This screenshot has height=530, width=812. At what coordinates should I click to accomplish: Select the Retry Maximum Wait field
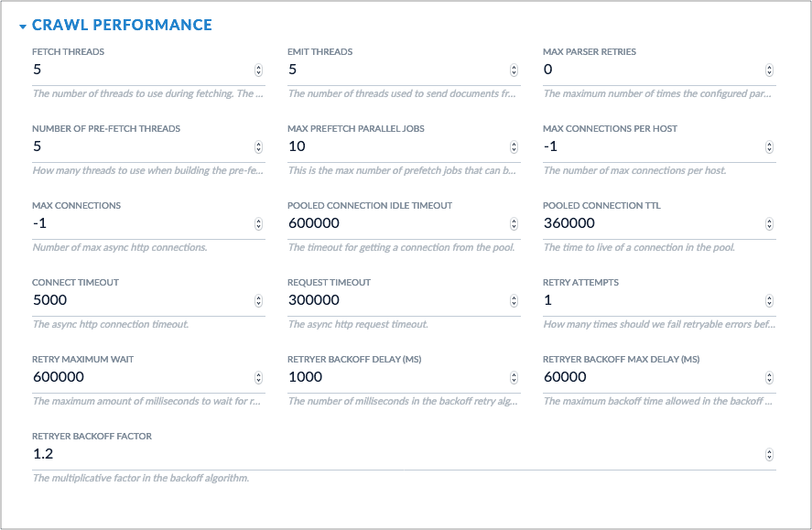137,376
